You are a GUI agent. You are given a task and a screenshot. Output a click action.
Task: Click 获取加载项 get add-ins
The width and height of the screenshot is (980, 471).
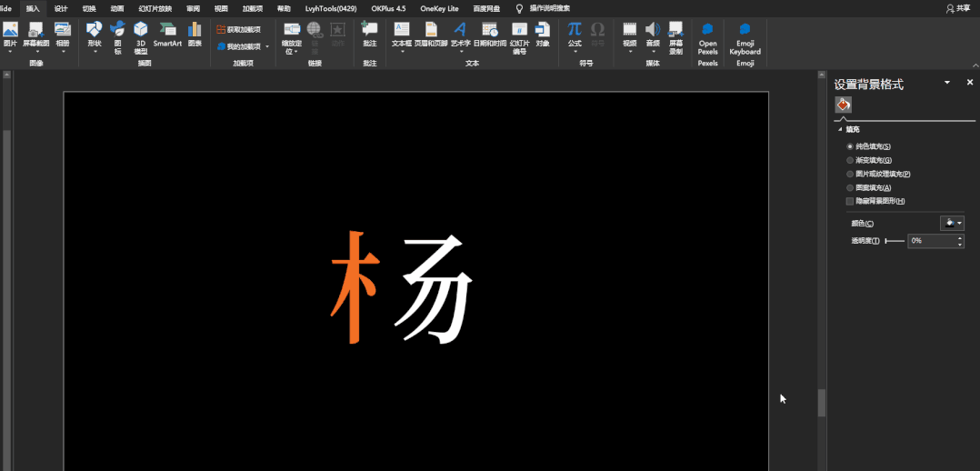pos(239,29)
